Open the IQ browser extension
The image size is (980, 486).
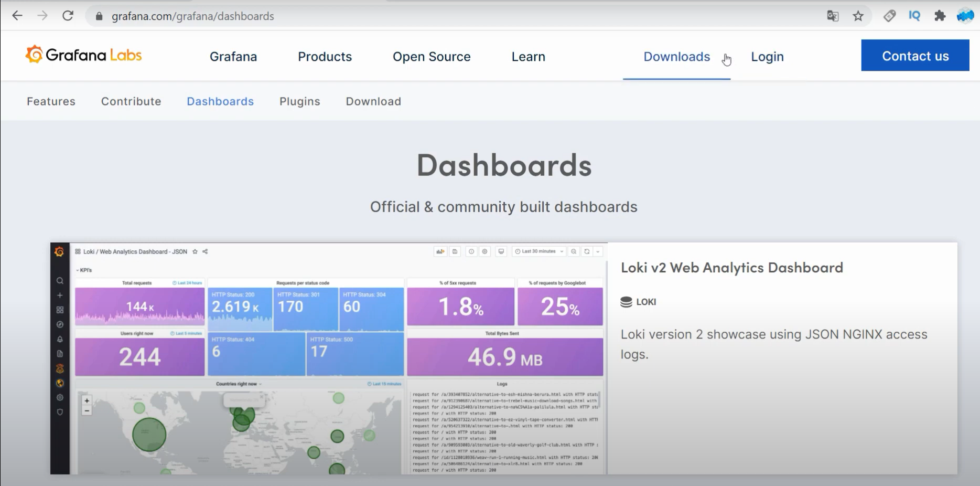[x=914, y=16]
